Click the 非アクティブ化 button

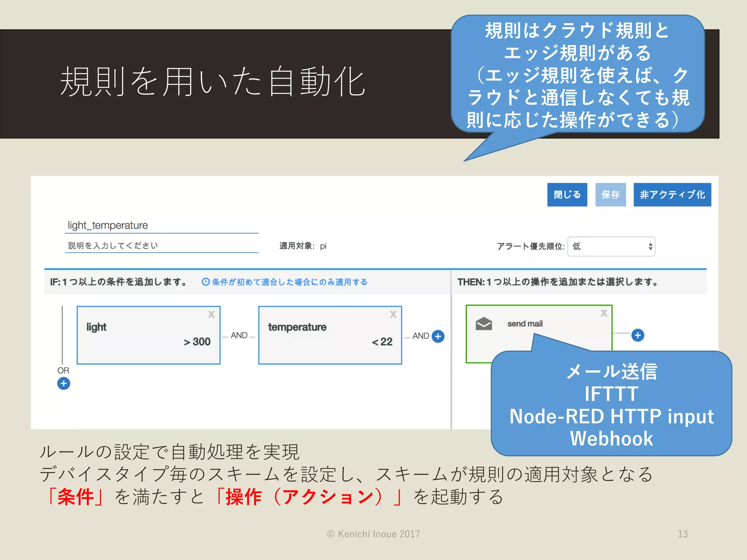[x=672, y=195]
